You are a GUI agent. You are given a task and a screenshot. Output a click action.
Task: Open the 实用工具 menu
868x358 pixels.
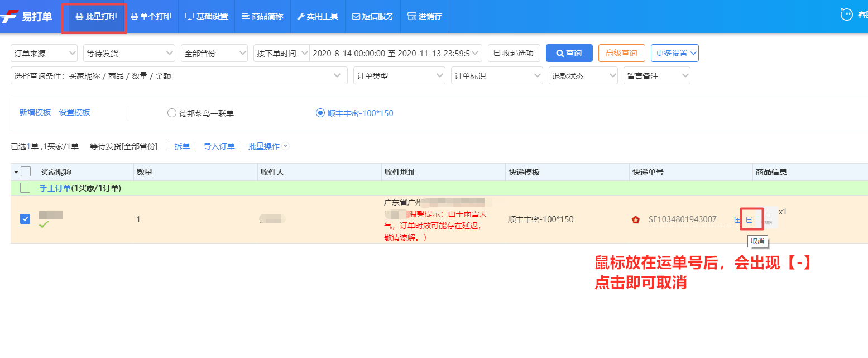point(318,17)
